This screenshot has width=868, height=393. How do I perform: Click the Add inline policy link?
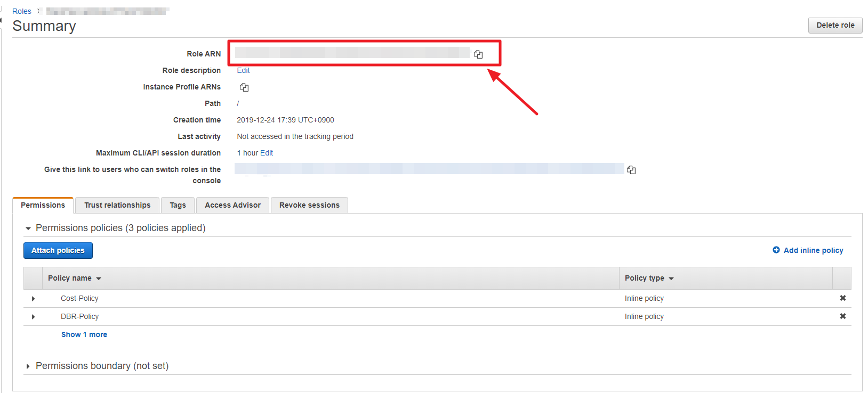pos(813,250)
